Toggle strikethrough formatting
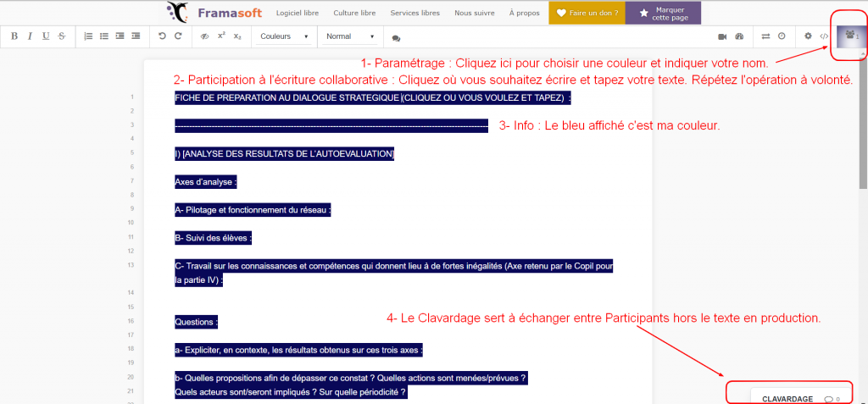 tap(61, 36)
